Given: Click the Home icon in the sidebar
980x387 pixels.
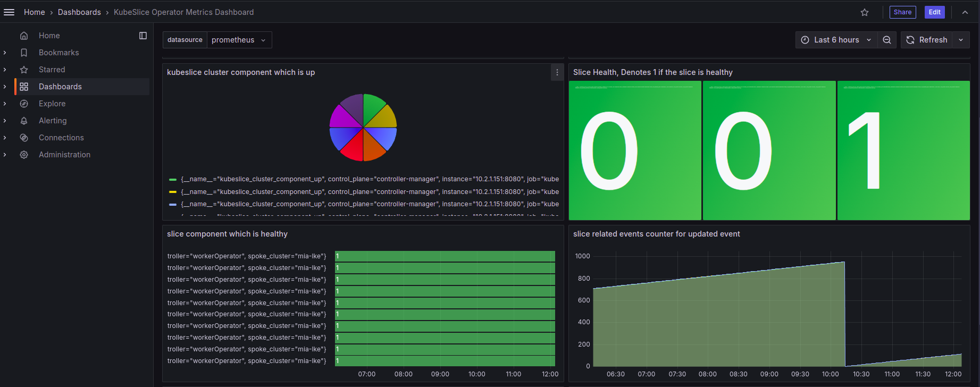Looking at the screenshot, I should point(24,36).
